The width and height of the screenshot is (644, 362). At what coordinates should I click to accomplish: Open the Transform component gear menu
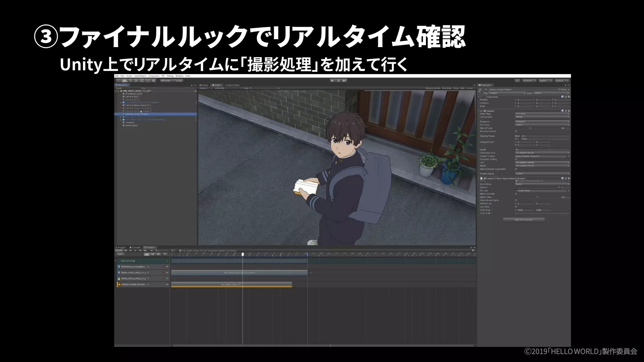[x=569, y=97]
